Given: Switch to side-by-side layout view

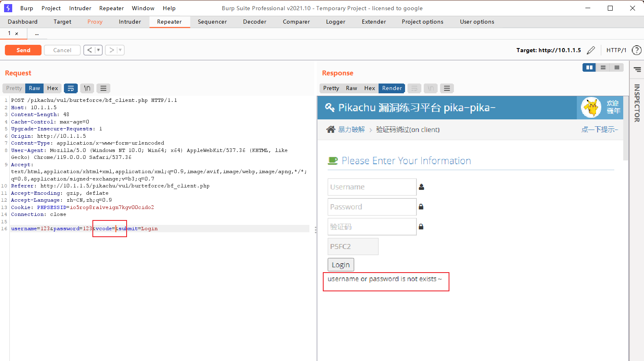Looking at the screenshot, I should point(589,68).
